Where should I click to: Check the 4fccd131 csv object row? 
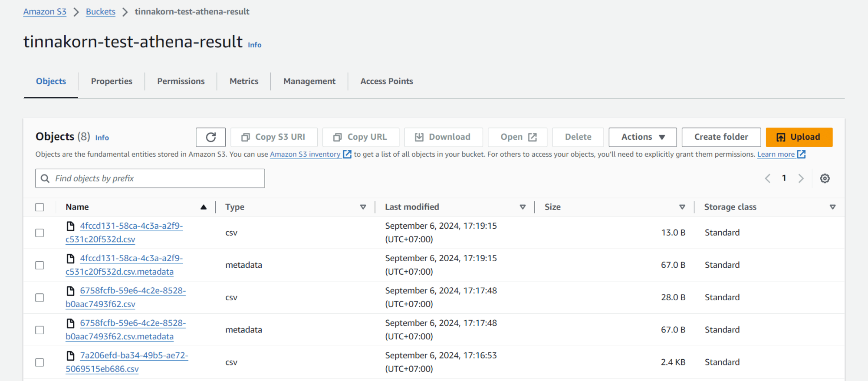pos(39,233)
